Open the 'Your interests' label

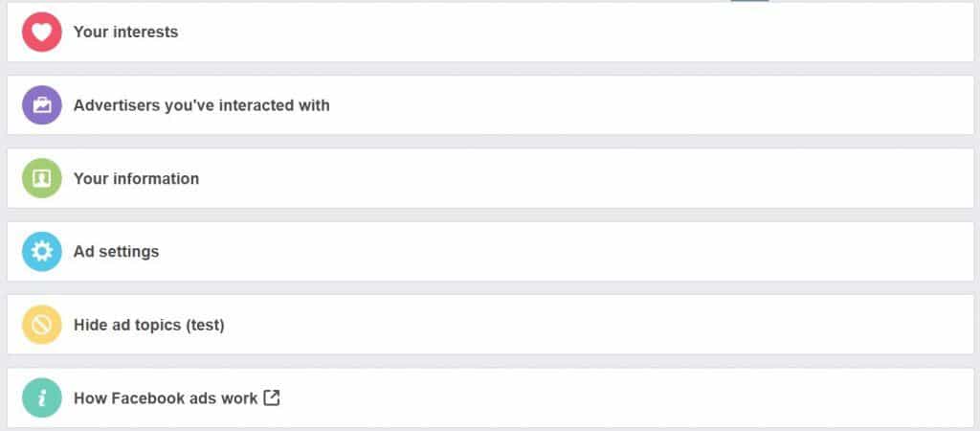[125, 32]
